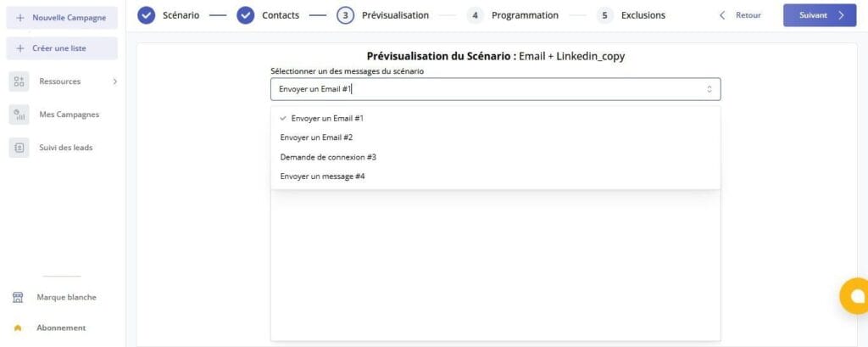868x347 pixels.
Task: Expand the Ressources submenu arrow
Action: [114, 81]
